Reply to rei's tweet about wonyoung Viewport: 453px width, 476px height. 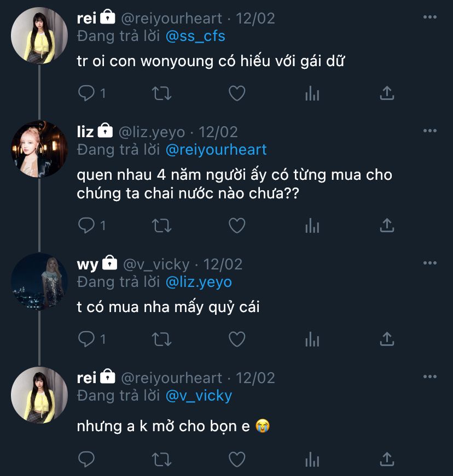86,93
